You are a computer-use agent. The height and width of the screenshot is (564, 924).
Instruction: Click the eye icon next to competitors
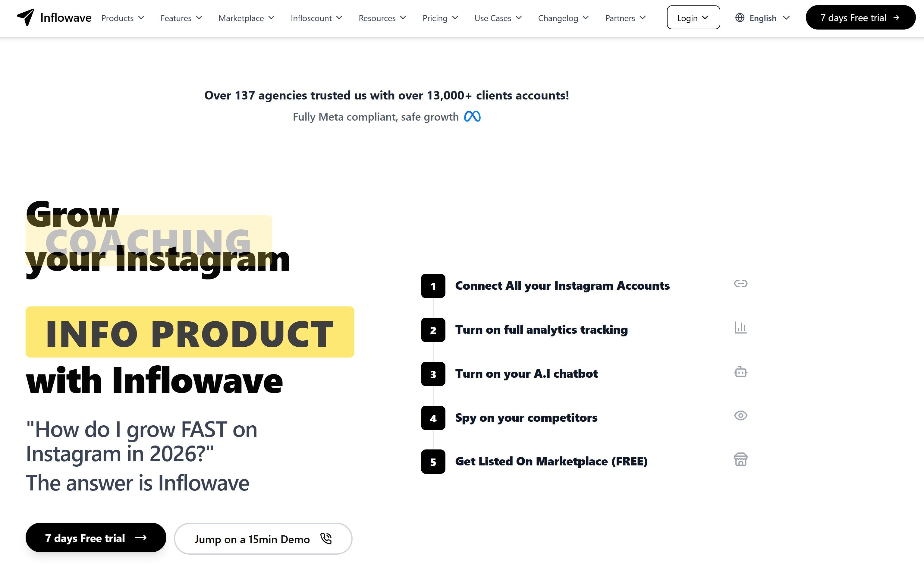741,415
